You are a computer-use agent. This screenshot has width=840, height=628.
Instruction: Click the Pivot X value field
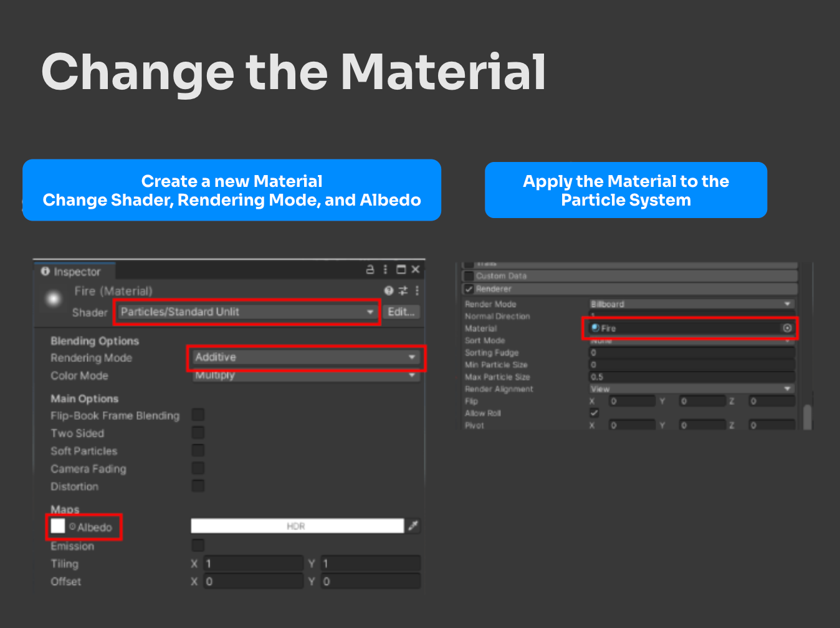(x=632, y=426)
